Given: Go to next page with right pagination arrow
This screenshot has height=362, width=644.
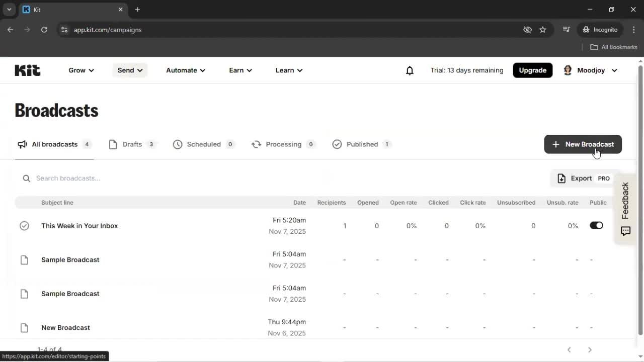Looking at the screenshot, I should [590, 349].
